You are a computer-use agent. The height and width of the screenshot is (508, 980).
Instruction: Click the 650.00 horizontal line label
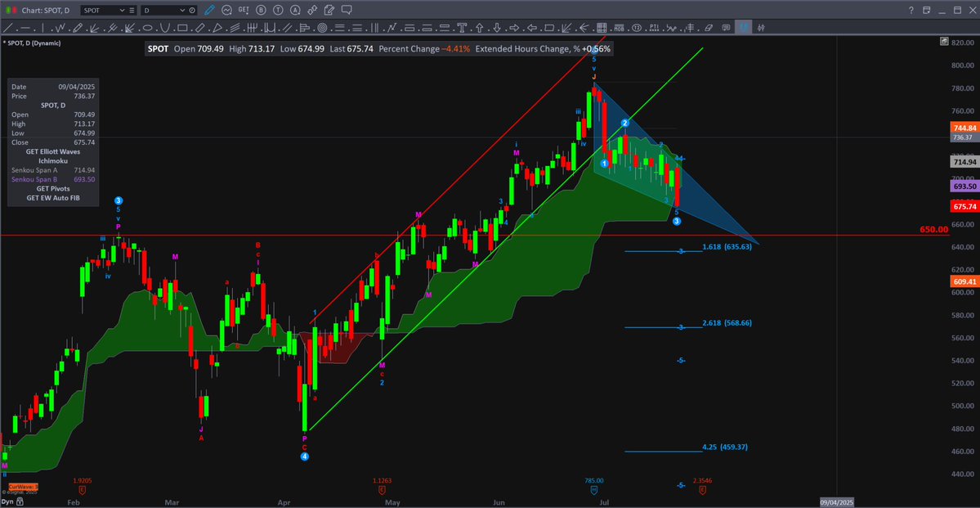[933, 230]
